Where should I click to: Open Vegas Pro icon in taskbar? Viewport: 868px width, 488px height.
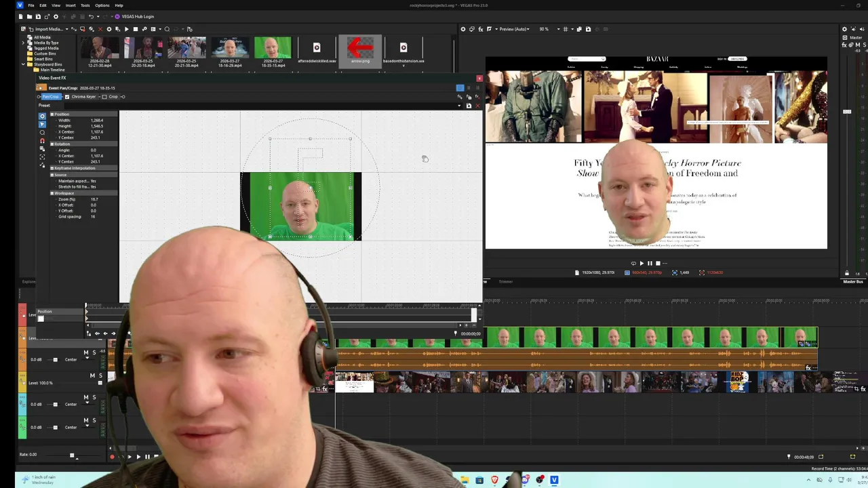554,480
